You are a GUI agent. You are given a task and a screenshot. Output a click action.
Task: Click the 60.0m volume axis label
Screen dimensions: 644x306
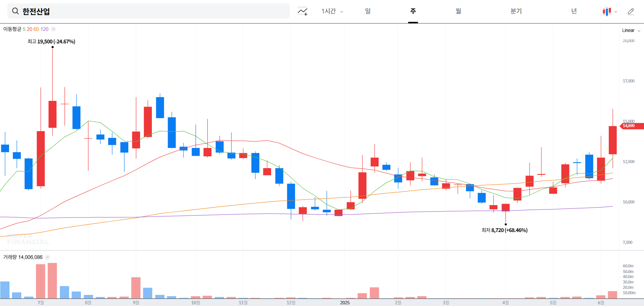click(x=628, y=266)
